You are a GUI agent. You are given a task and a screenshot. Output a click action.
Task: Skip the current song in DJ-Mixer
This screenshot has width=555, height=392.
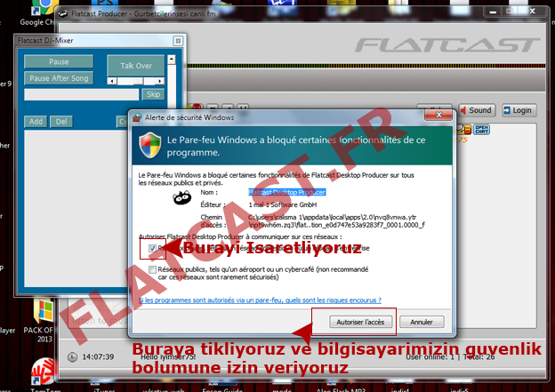(153, 94)
